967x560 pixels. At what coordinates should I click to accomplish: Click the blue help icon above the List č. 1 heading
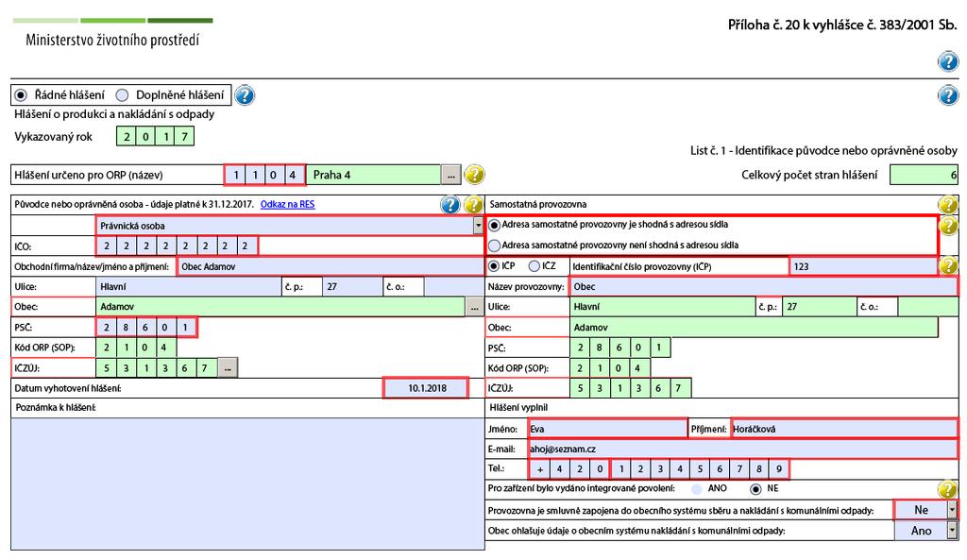click(948, 95)
